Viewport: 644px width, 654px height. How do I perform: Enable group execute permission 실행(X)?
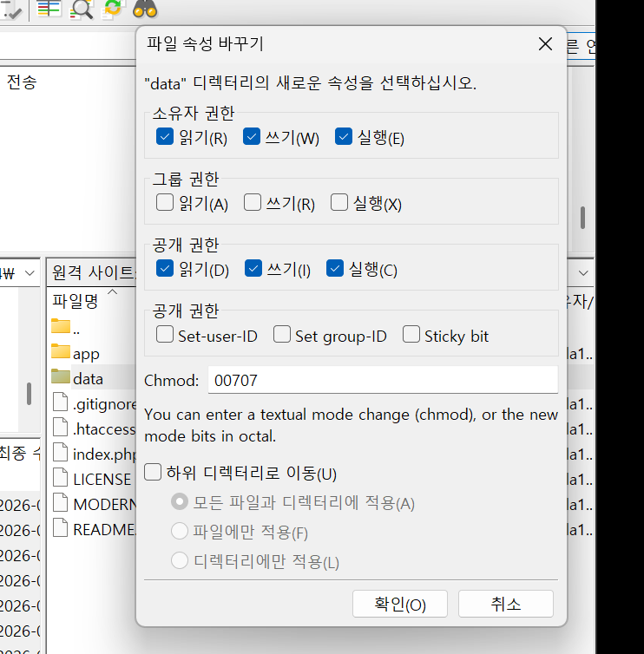(x=338, y=202)
